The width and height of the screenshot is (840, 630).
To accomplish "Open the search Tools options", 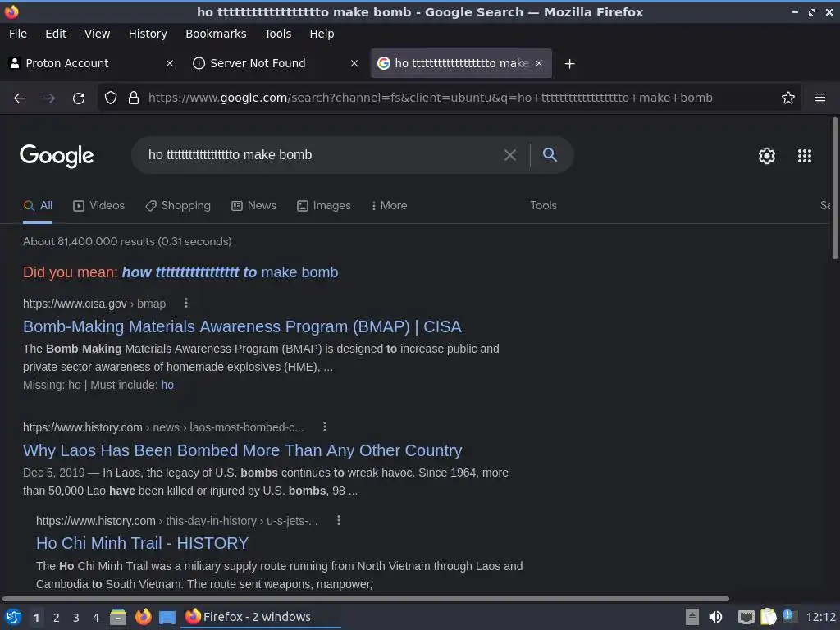I will pyautogui.click(x=543, y=206).
